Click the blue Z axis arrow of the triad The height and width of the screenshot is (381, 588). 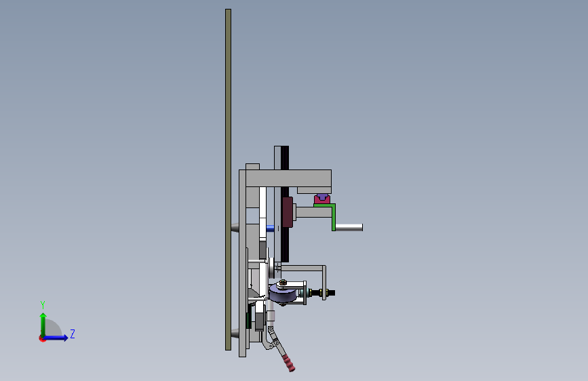[x=56, y=338]
